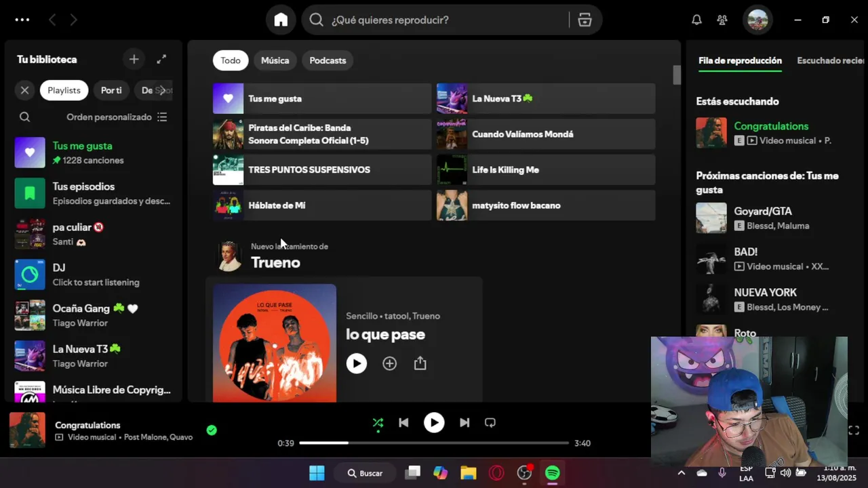Open Windows Start menu
The width and height of the screenshot is (868, 488).
point(317,473)
